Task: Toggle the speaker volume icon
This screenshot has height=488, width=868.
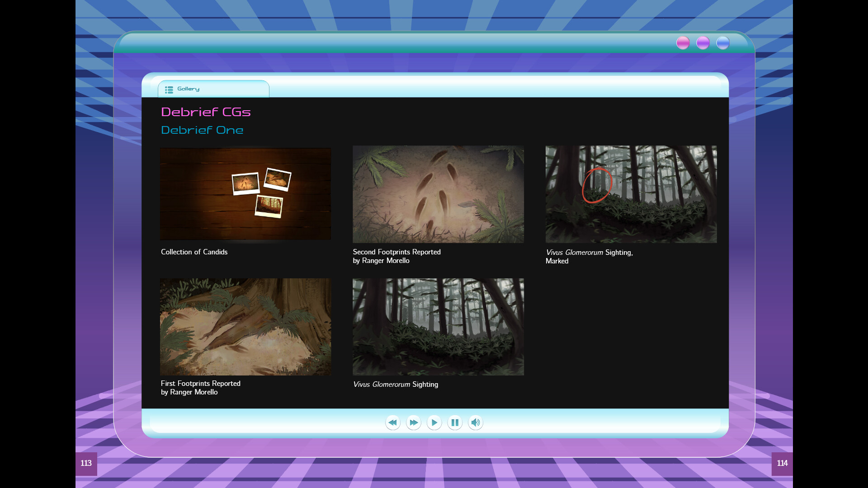Action: pos(476,422)
